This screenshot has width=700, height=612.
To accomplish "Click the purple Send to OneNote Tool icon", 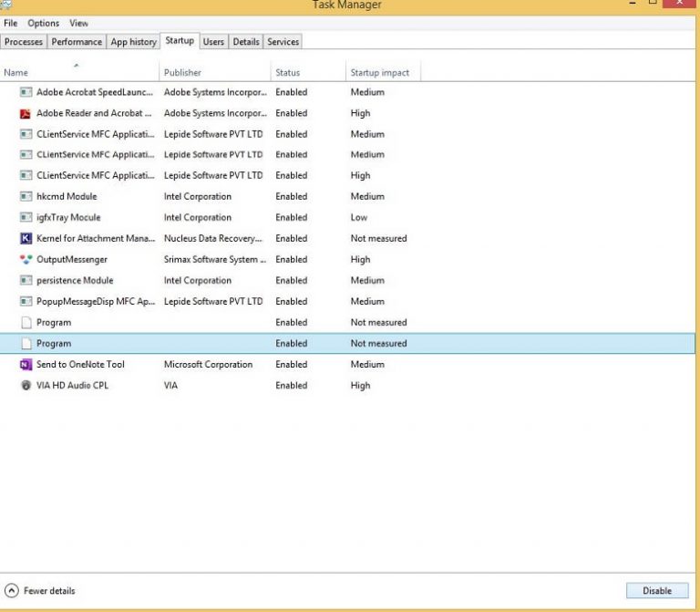I will tap(26, 365).
